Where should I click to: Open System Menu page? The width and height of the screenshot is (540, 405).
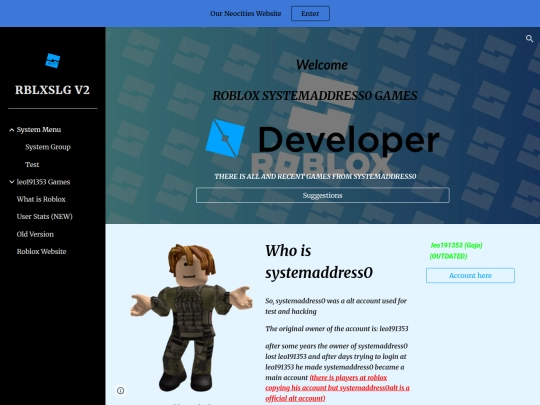tap(39, 129)
